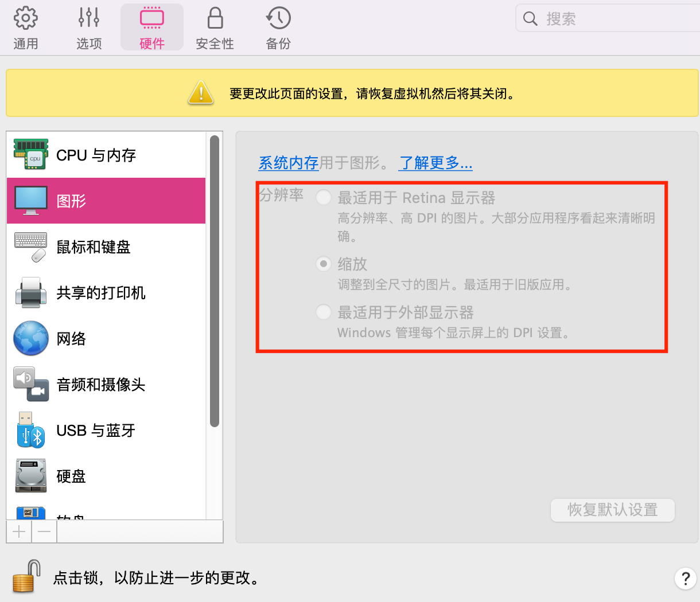Open the 备份 tab
This screenshot has height=602, width=700.
click(x=278, y=28)
